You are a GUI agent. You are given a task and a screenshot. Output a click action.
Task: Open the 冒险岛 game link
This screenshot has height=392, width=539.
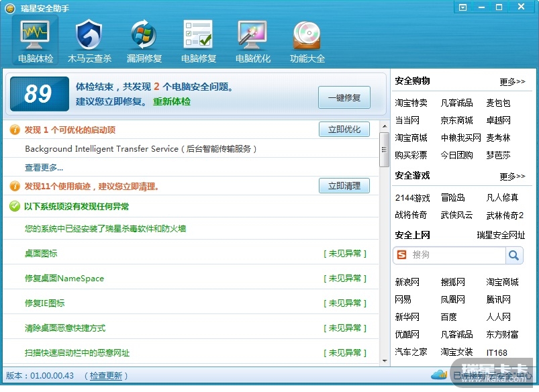tap(453, 198)
